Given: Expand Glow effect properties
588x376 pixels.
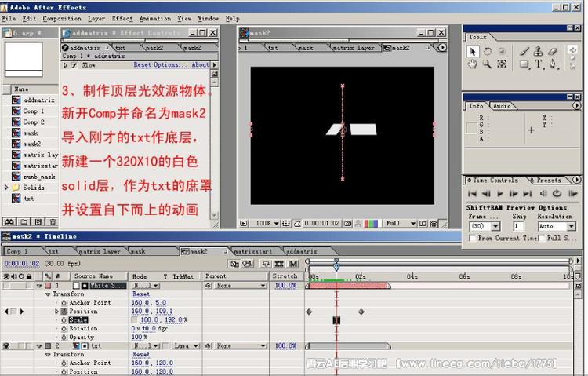Looking at the screenshot, I should [65, 65].
